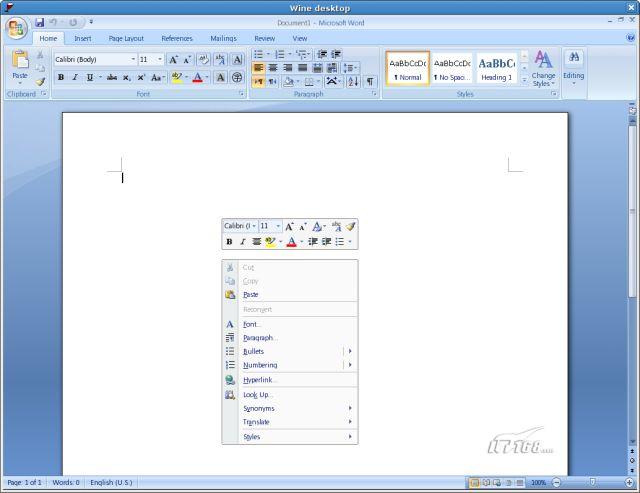Click Format Painter on mini toolbar
This screenshot has height=493, width=640.
point(351,226)
